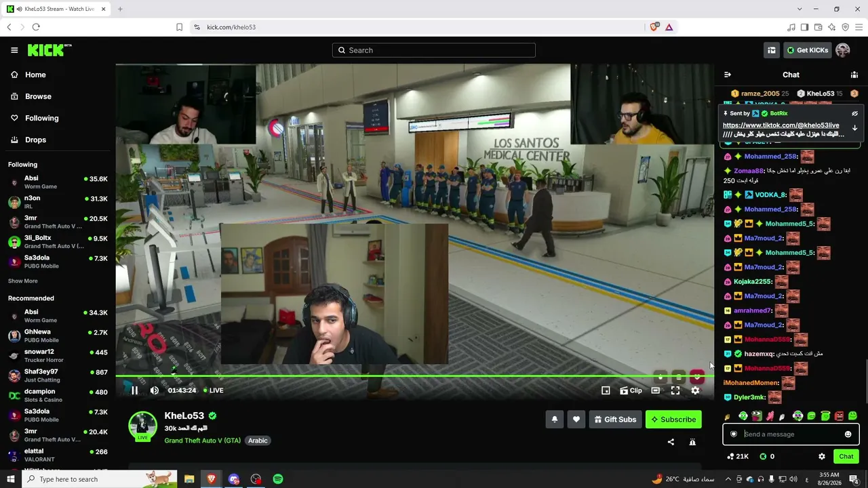Viewport: 868px width, 488px height.
Task: Open snowar12 Trucker Horror channel
Action: 58,356
